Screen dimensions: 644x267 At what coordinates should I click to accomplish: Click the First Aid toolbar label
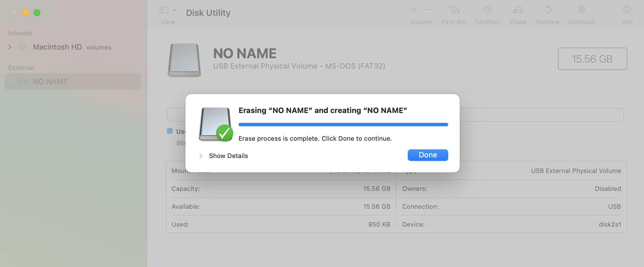[x=454, y=22]
